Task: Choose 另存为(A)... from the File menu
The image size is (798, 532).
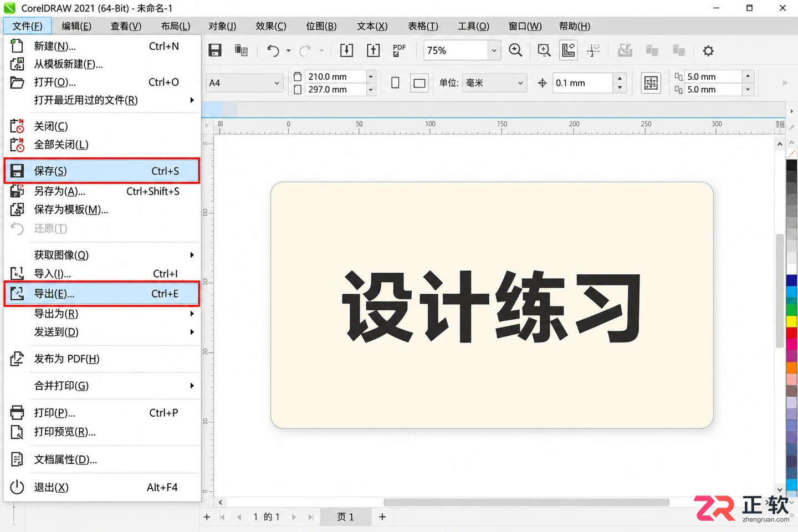Action: pos(102,191)
